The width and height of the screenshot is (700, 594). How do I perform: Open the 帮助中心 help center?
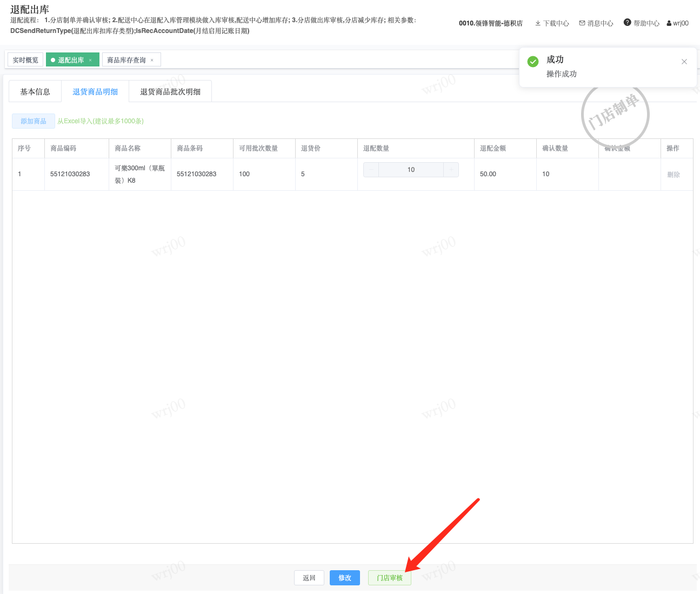click(x=642, y=23)
